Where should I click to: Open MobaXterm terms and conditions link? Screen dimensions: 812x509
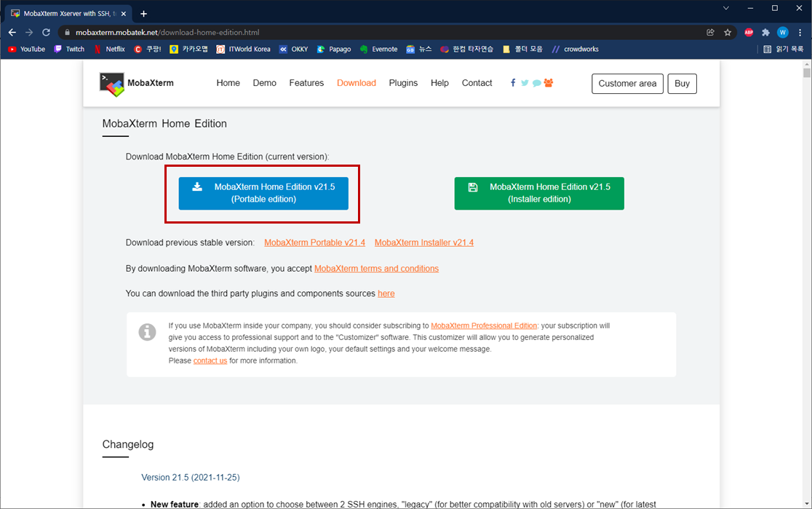pos(376,269)
